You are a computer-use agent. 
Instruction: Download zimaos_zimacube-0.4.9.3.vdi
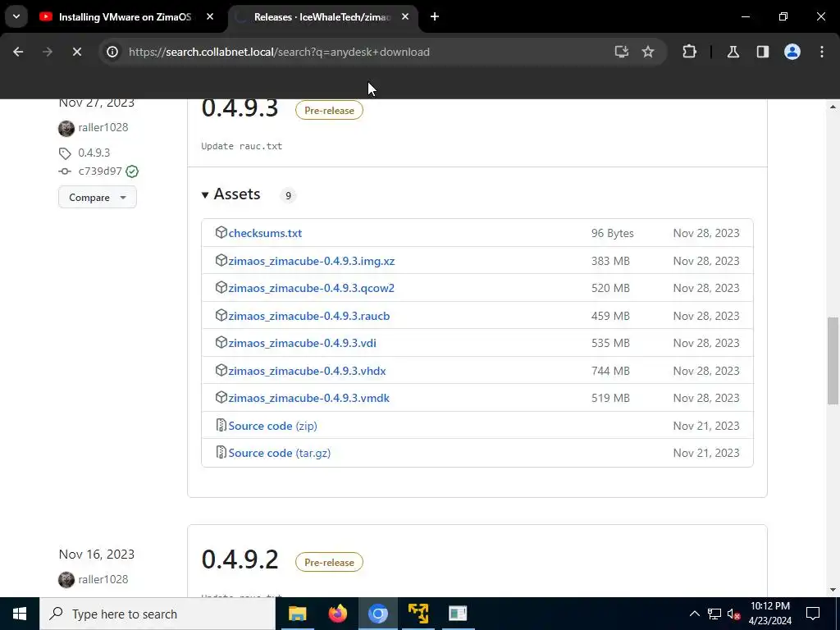(302, 343)
